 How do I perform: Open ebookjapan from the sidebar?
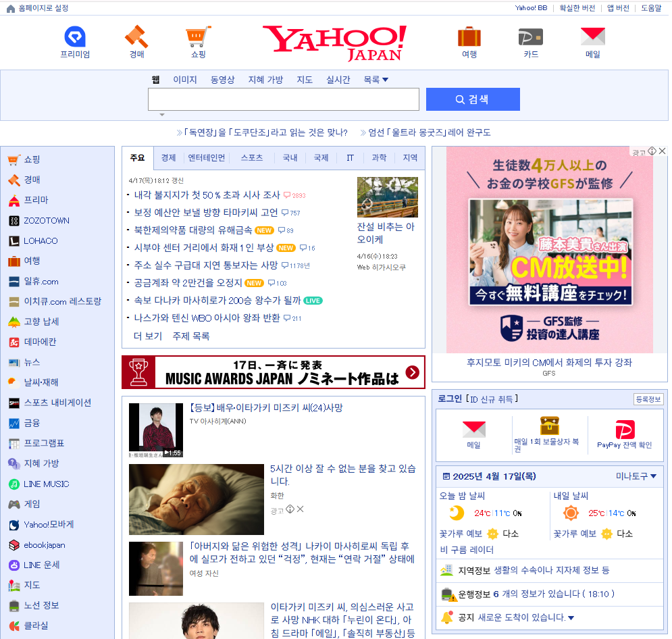point(44,544)
